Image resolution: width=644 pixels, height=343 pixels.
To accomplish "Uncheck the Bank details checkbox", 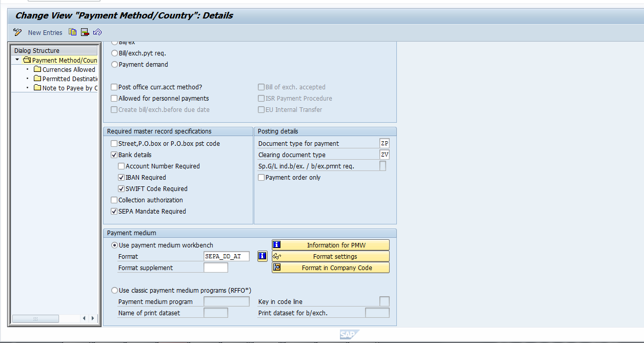I will [x=114, y=155].
